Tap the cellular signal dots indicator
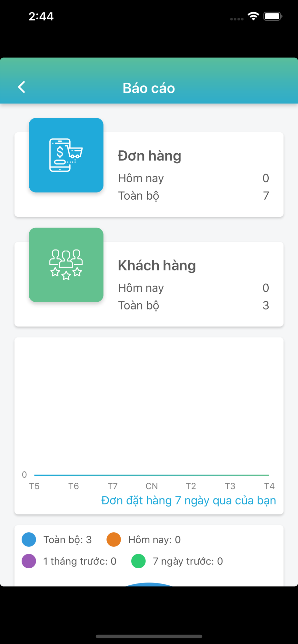 [x=237, y=19]
